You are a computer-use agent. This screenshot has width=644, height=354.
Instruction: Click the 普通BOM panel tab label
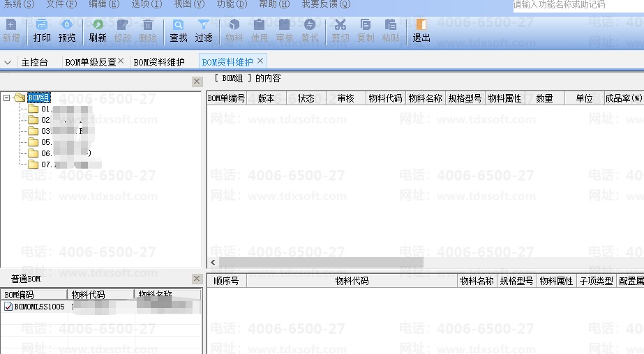pos(26,279)
